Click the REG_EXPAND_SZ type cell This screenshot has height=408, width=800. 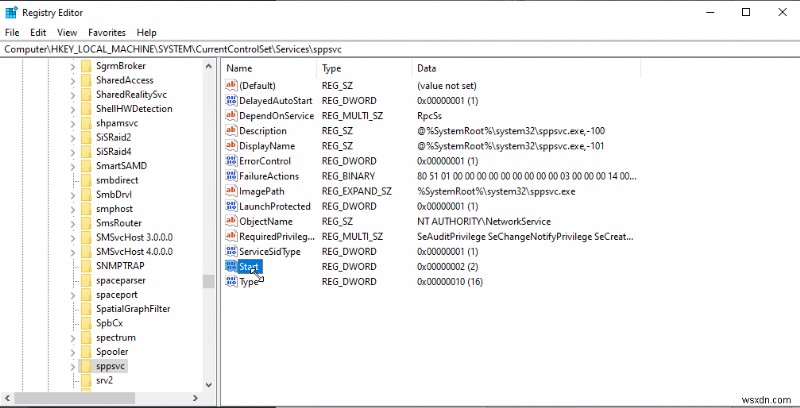(x=357, y=191)
